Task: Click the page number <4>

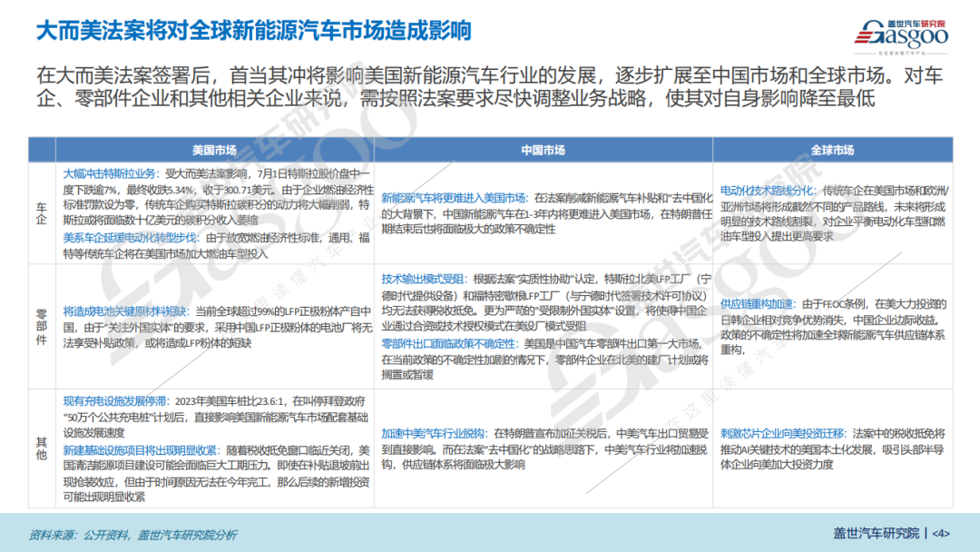Action: pos(941,534)
